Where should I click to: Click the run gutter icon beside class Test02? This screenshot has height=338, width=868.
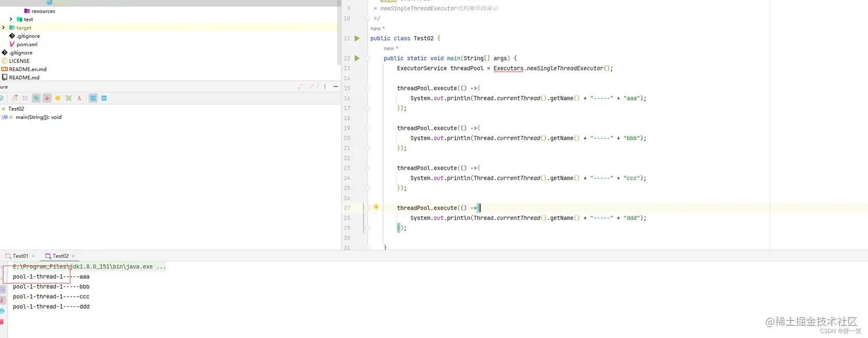click(357, 38)
